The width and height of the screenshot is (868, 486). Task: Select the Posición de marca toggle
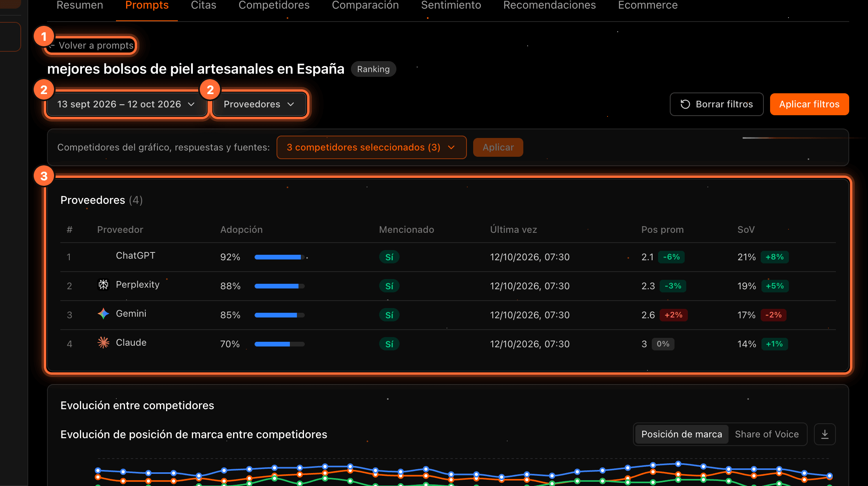[682, 434]
